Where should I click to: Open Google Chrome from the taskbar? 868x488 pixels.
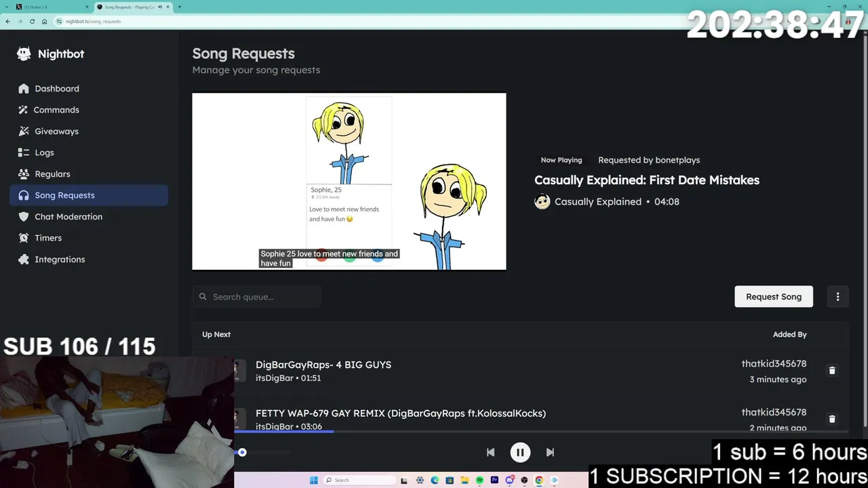click(x=539, y=481)
